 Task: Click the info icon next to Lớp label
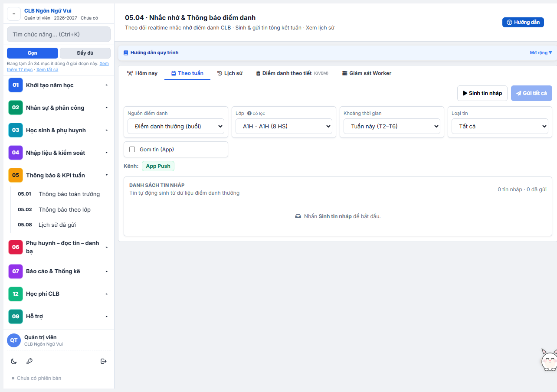click(x=249, y=114)
